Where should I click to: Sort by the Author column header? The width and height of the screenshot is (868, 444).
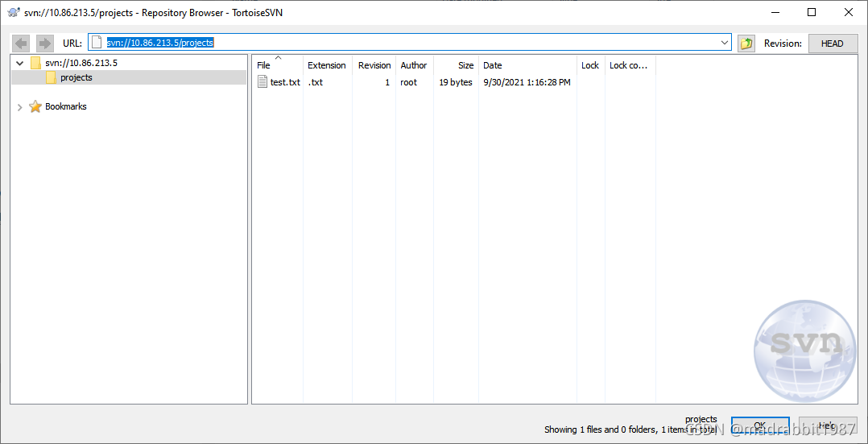point(415,65)
